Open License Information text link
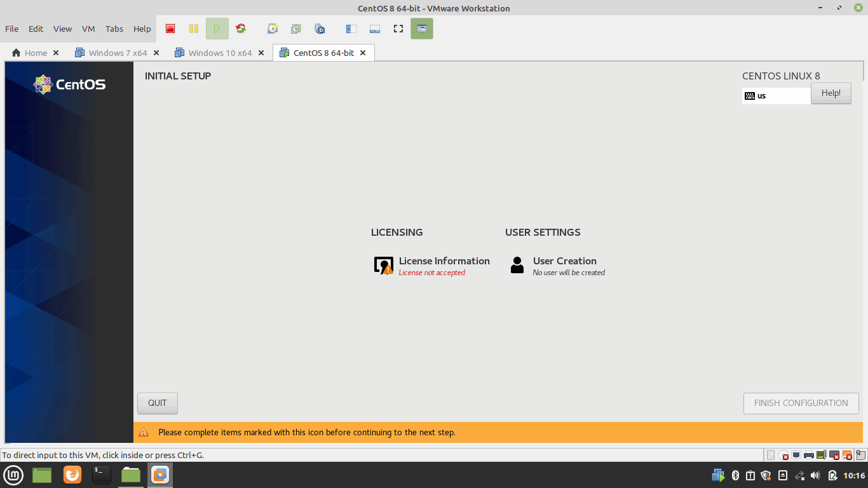The height and width of the screenshot is (488, 868). pyautogui.click(x=444, y=261)
